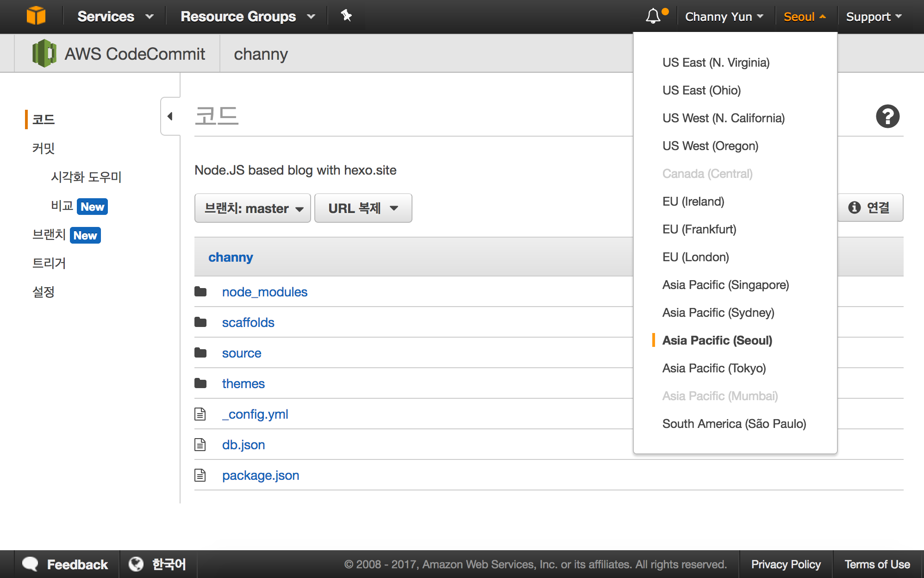Click the 연결 connect button
924x578 pixels.
pos(870,207)
